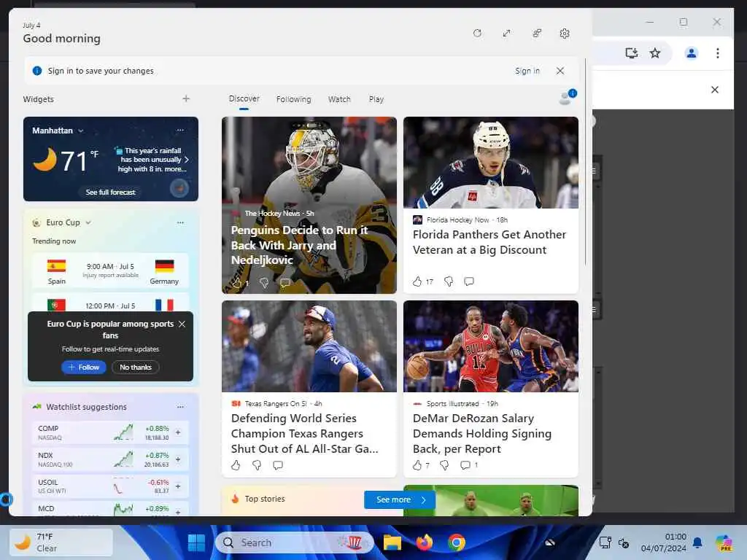The image size is (747, 560).
Task: Comment on the Texas Rangers article
Action: (x=278, y=465)
